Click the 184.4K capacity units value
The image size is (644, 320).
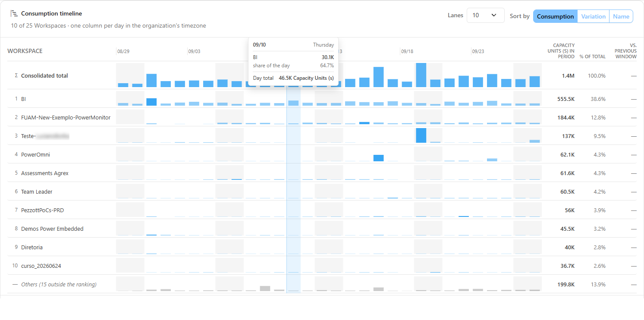(x=566, y=117)
